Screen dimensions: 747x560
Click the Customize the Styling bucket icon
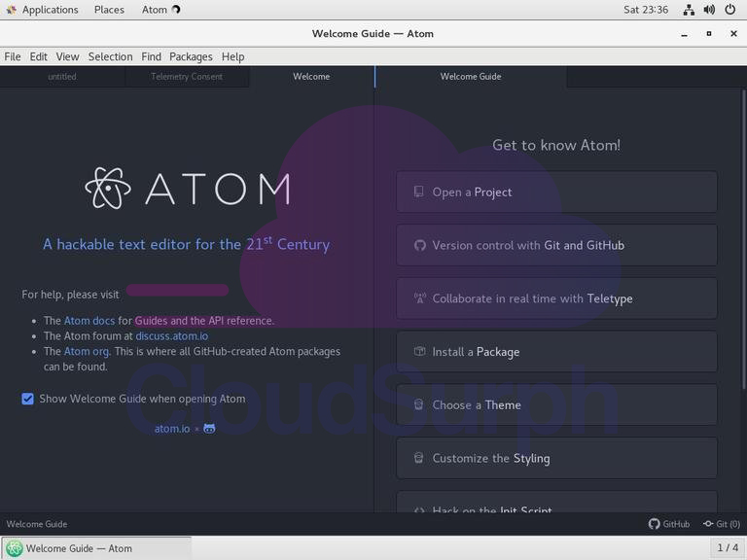(419, 458)
